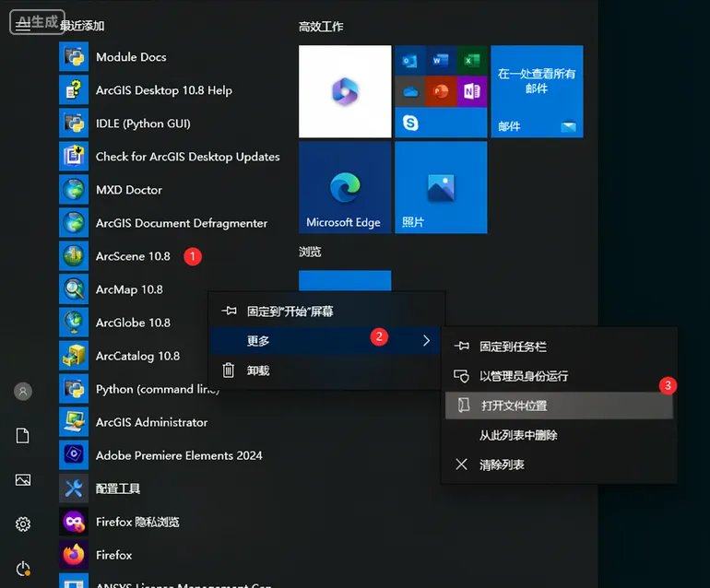
Task: Select 固定到任务栏 in submenu
Action: 559,347
